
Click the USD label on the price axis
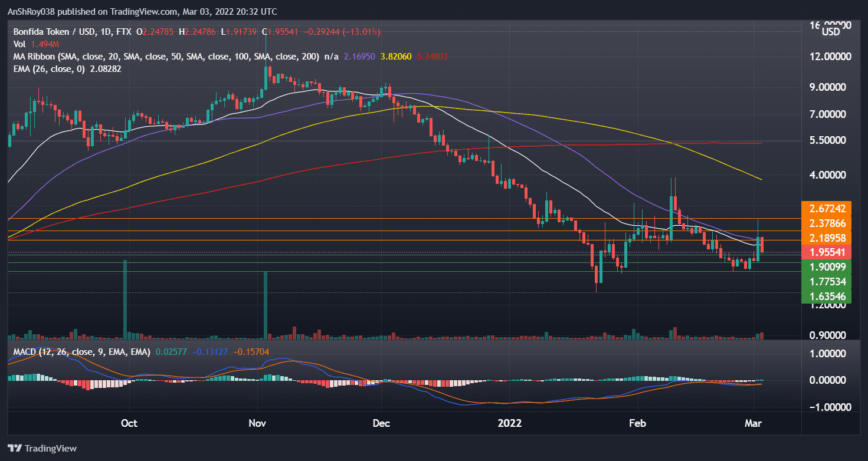click(832, 32)
